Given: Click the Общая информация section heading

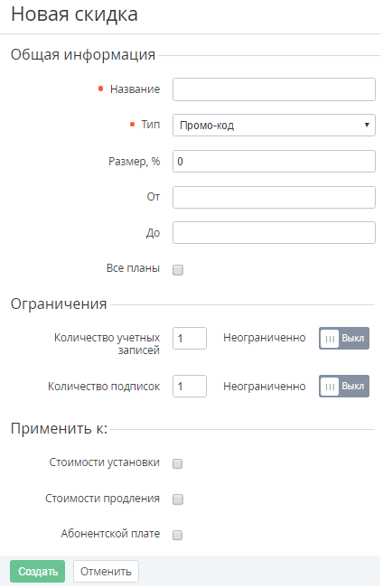Looking at the screenshot, I should pos(83,55).
